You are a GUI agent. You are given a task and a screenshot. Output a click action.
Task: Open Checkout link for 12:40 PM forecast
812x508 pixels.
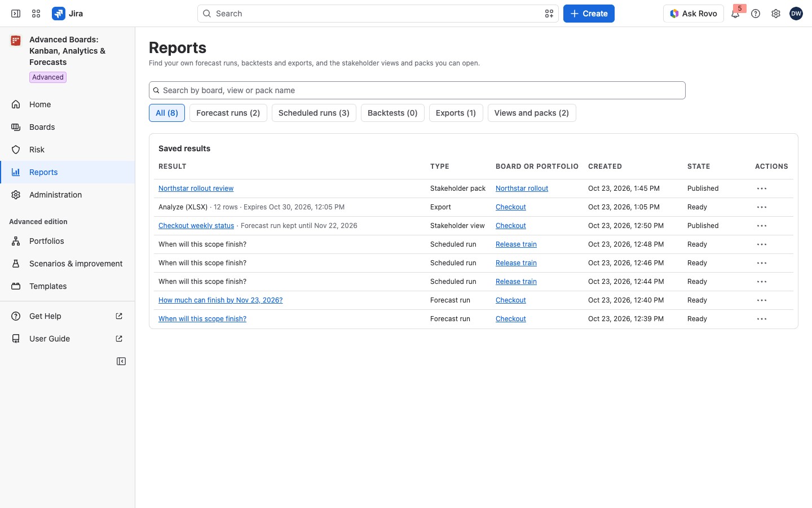click(511, 300)
